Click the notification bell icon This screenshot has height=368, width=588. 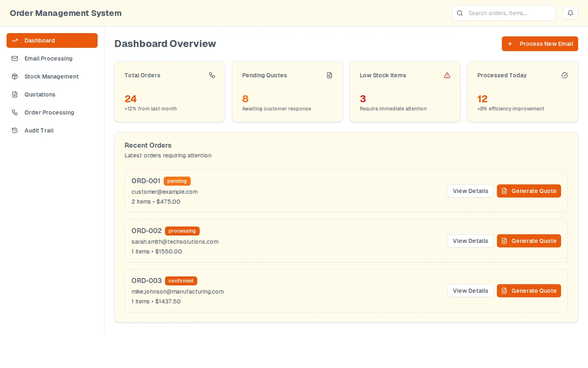pyautogui.click(x=570, y=13)
